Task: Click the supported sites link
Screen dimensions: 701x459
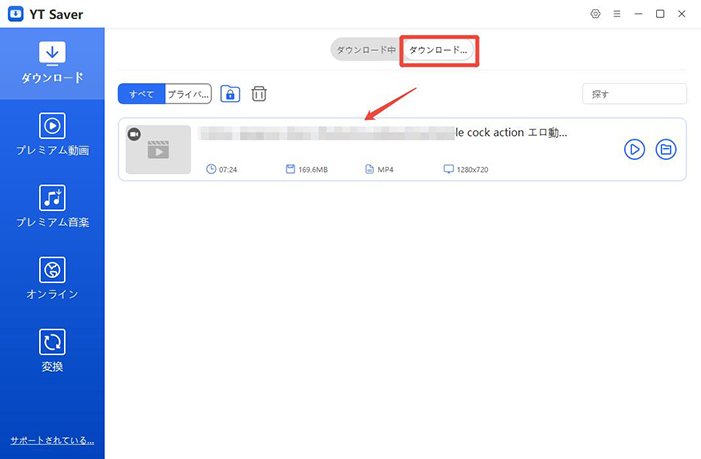Action: 52,440
